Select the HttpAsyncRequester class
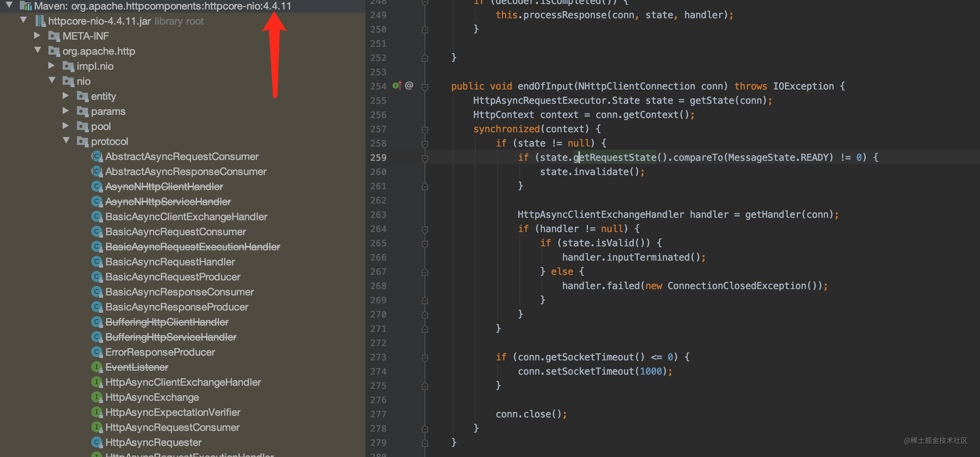The height and width of the screenshot is (457, 980). [x=153, y=442]
